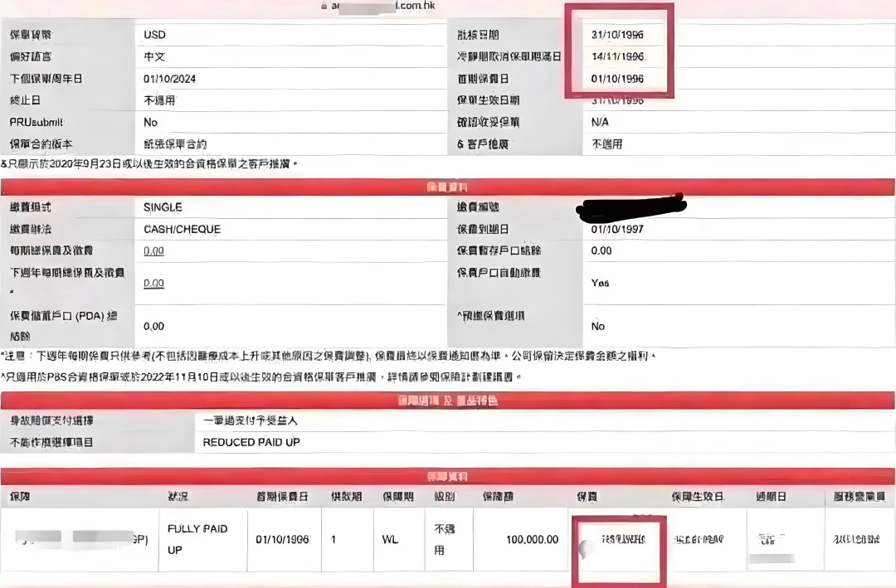The height and width of the screenshot is (588, 896).
Task: Open the 0.00 link for 下週年每期總保費及徵費
Action: 153,283
